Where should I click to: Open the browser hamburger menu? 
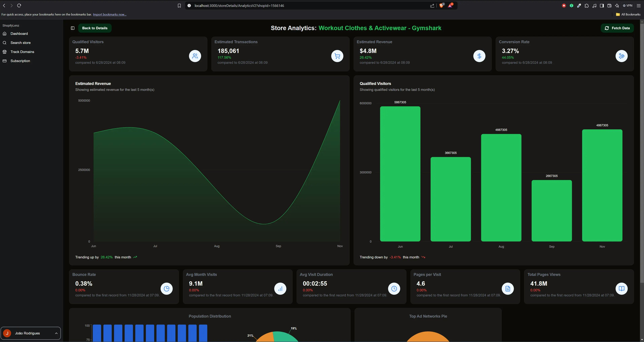[639, 6]
